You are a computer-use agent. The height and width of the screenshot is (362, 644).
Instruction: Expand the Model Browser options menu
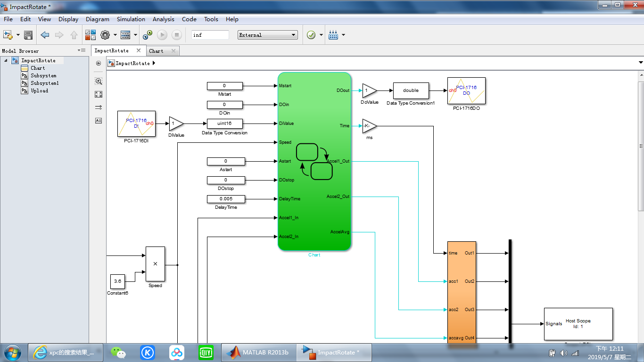pos(82,50)
